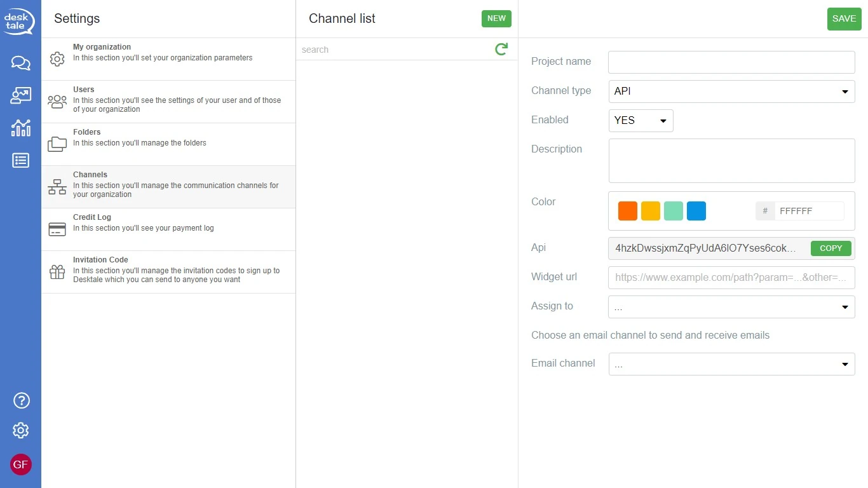Pick the orange color swatch
This screenshot has height=488, width=868.
click(628, 211)
